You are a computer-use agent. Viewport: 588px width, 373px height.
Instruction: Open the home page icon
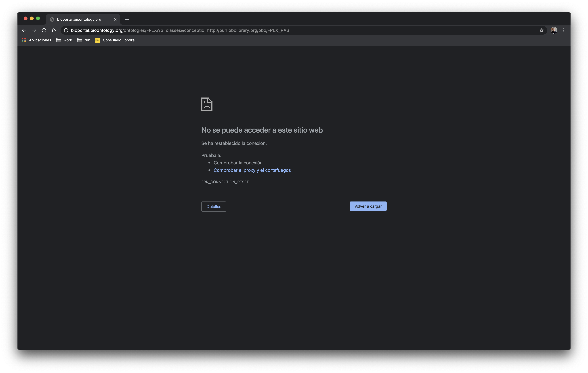tap(54, 30)
